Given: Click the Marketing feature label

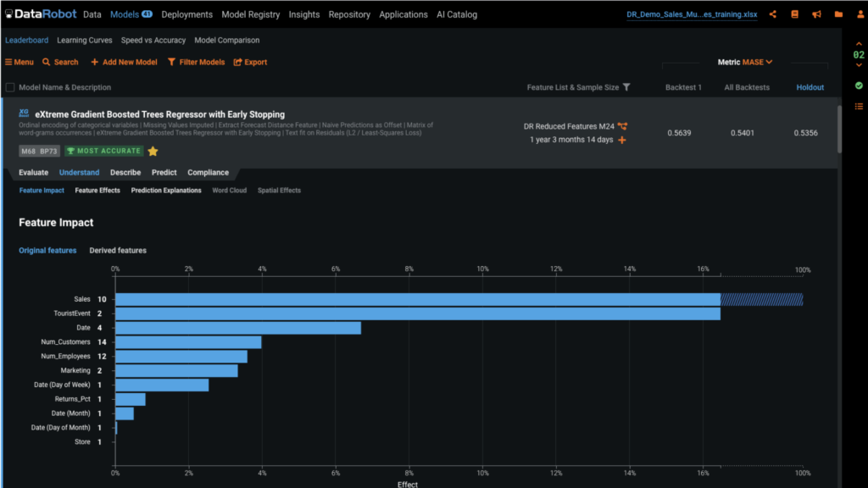Looking at the screenshot, I should tap(75, 371).
